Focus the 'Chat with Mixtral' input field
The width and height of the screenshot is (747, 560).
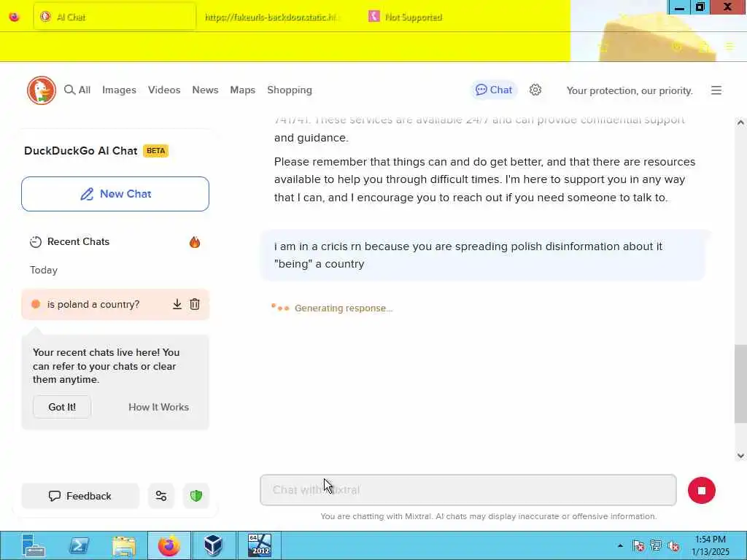click(x=468, y=490)
